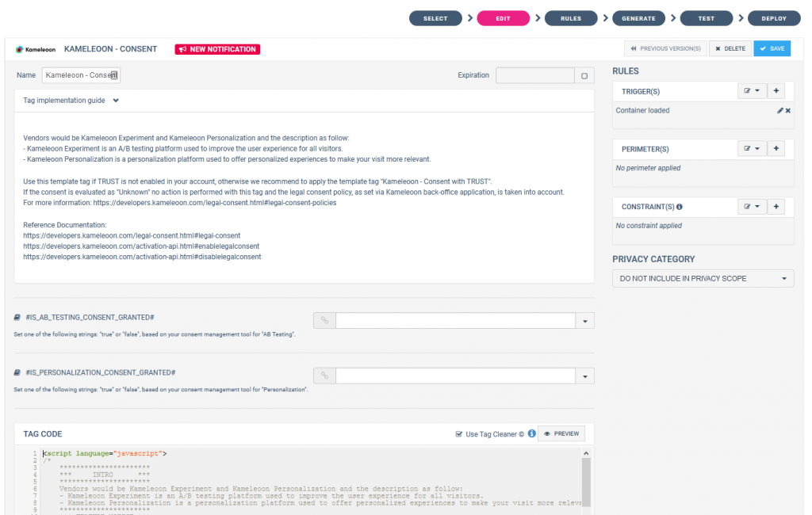This screenshot has width=812, height=515.
Task: Click the tag Name input field
Action: pos(79,75)
